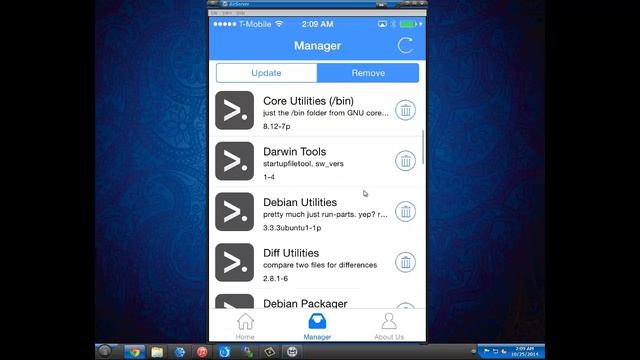Tap the refresh icon in Manager header
Screen dimensions: 640x360
pos(405,45)
